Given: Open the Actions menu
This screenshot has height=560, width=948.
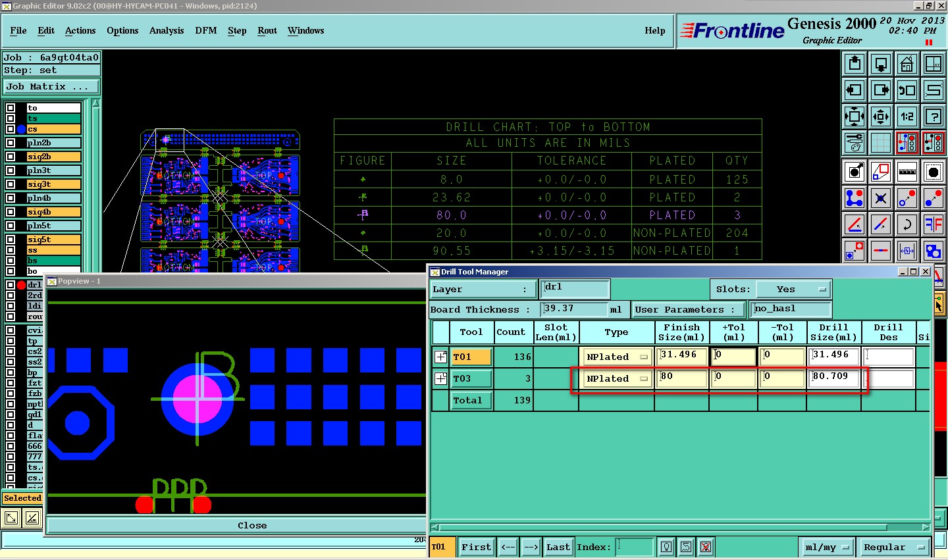Looking at the screenshot, I should click(80, 31).
